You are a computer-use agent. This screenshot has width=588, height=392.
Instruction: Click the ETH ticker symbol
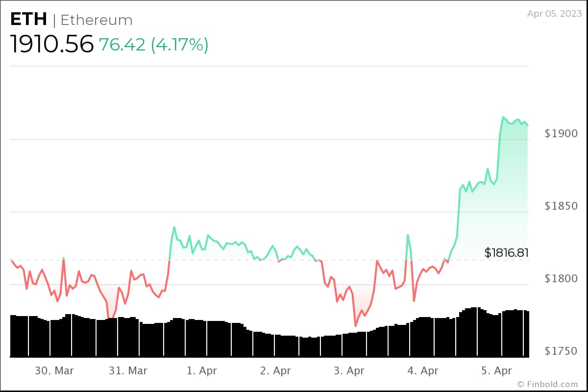point(28,20)
